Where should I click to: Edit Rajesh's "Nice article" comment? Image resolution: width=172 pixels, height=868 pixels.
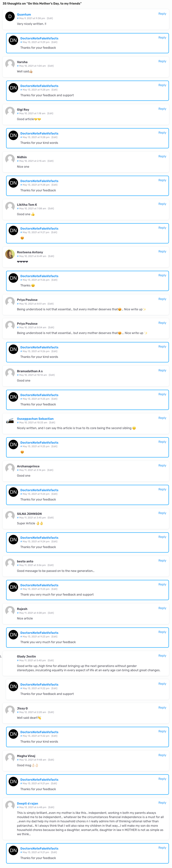coord(51,613)
